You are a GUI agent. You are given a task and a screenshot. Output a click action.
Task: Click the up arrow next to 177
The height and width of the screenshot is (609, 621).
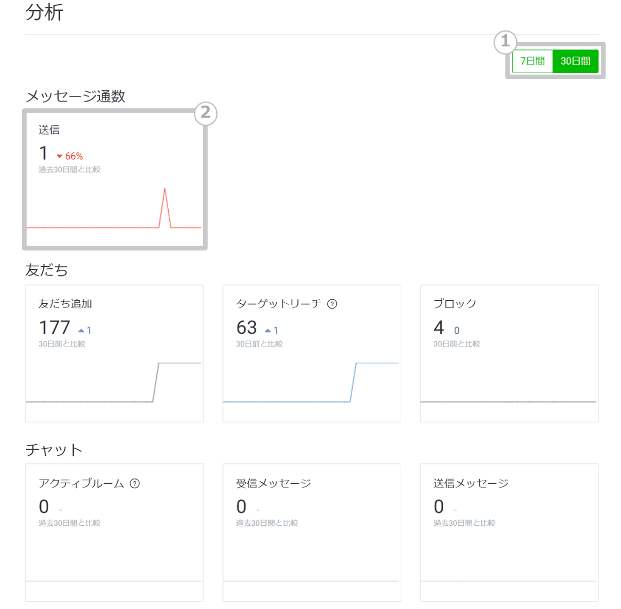81,330
